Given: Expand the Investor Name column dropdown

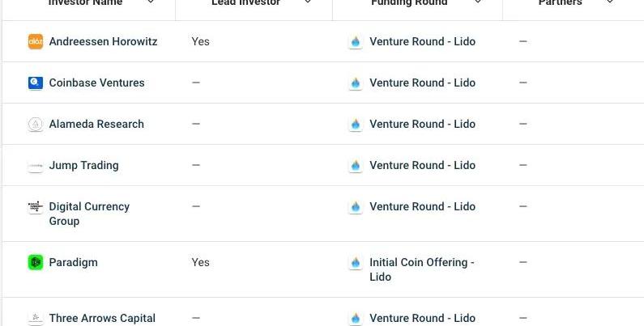Looking at the screenshot, I should 151,2.
